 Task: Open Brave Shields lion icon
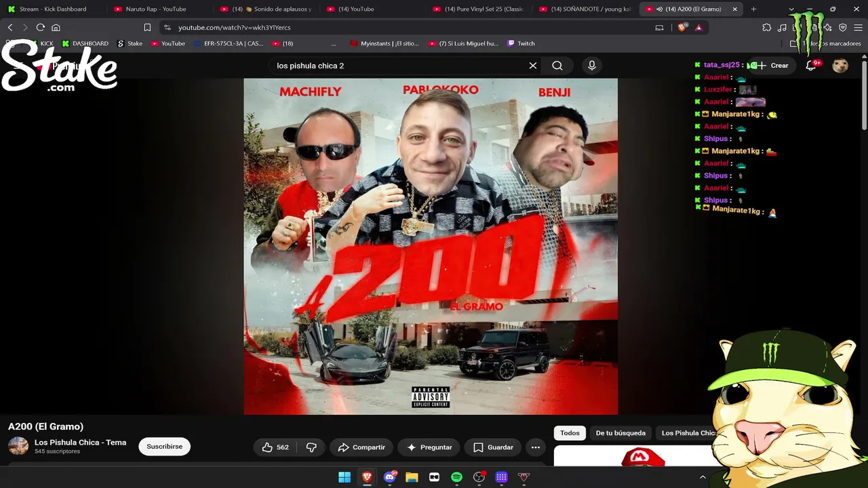pos(683,28)
